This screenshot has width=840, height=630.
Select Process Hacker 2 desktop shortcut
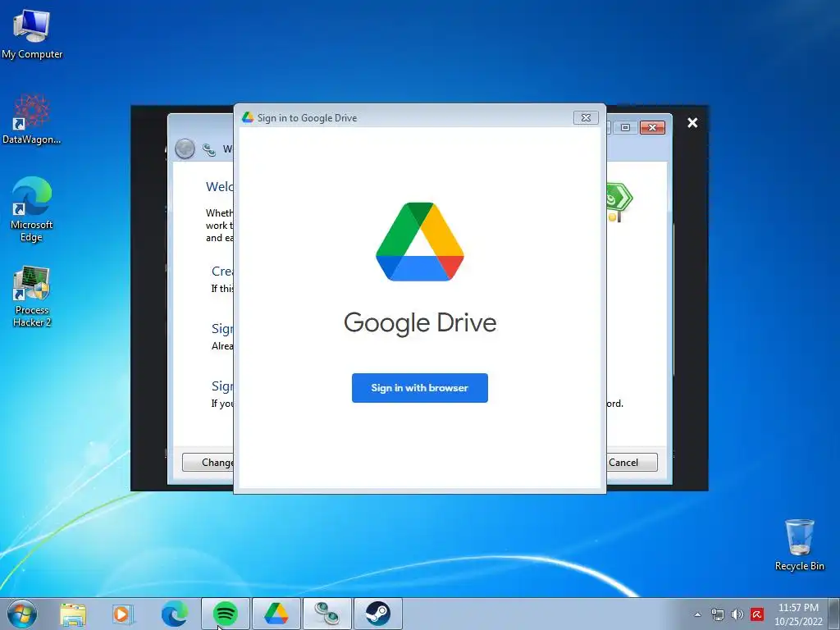tap(32, 295)
